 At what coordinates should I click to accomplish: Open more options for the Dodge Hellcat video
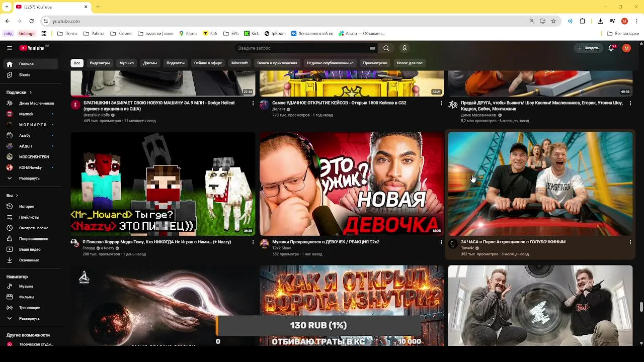coord(253,103)
